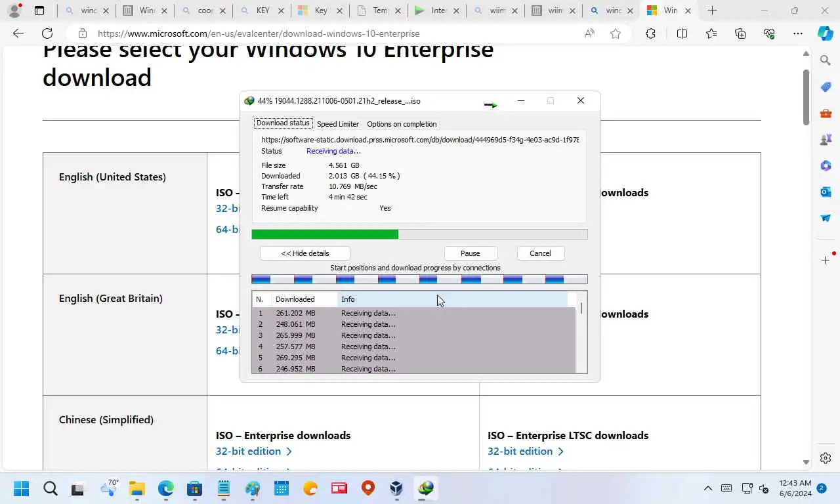This screenshot has height=504, width=840.
Task: Open File Explorer from the taskbar
Action: tap(137, 488)
